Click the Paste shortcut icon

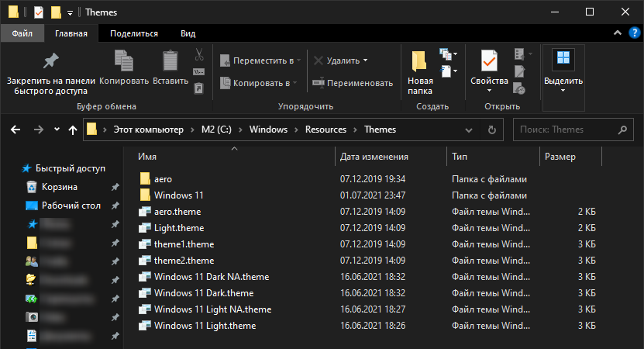pos(199,88)
